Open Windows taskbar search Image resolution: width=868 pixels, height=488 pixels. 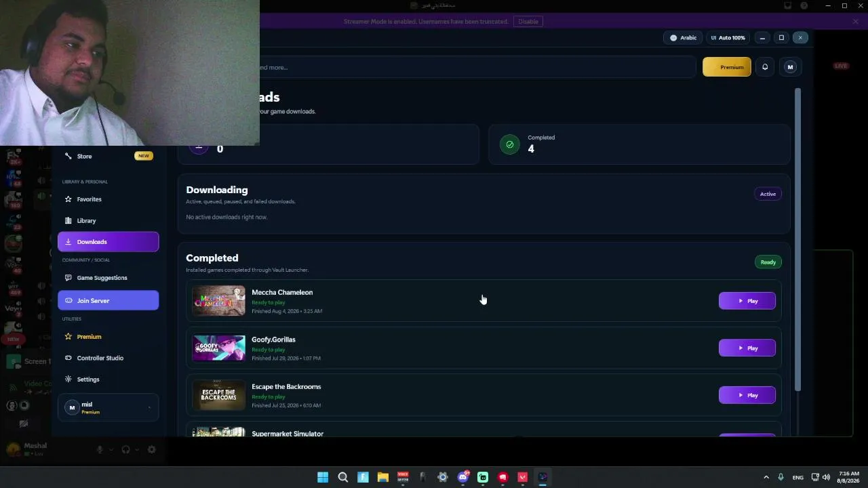coord(343,477)
